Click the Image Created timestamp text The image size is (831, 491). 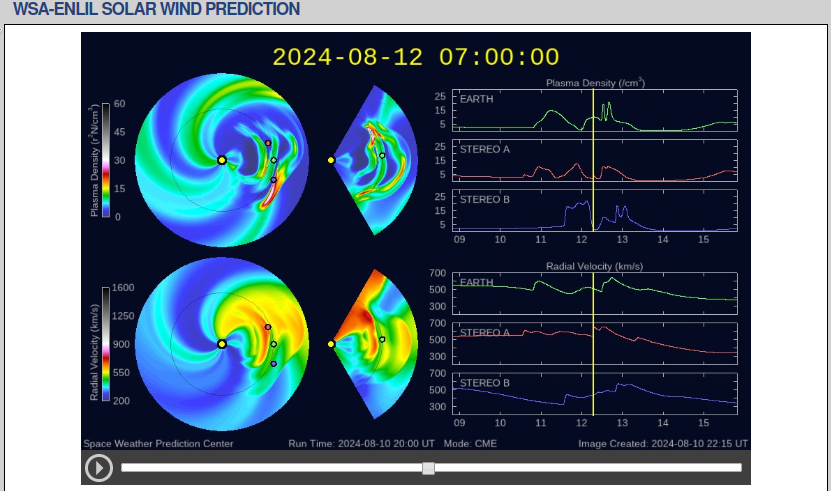662,443
